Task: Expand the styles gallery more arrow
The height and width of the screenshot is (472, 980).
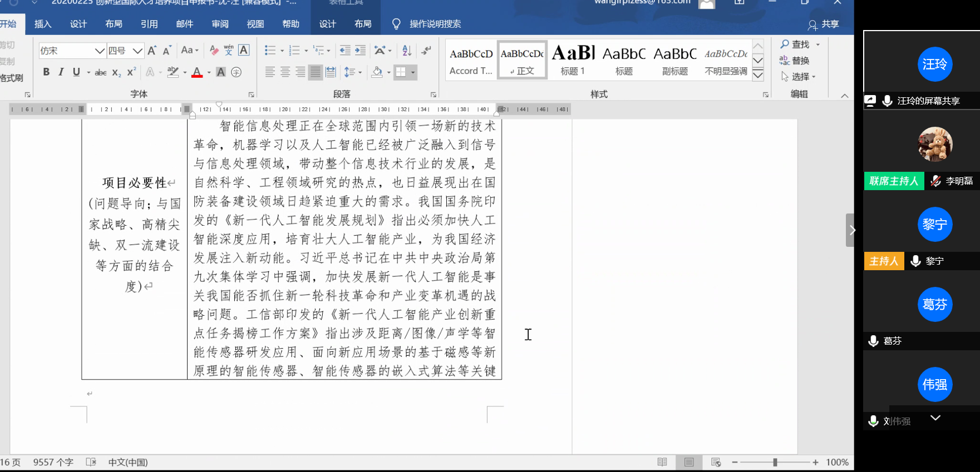Action: 758,76
